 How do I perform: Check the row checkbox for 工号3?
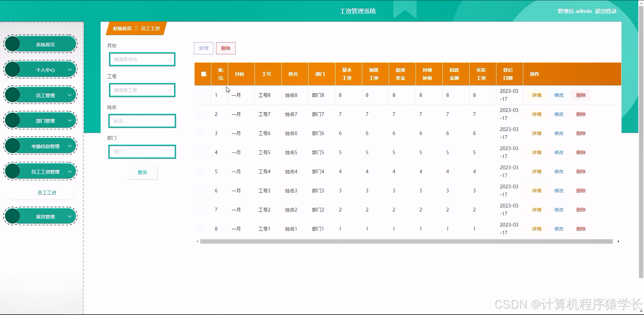pyautogui.click(x=200, y=191)
